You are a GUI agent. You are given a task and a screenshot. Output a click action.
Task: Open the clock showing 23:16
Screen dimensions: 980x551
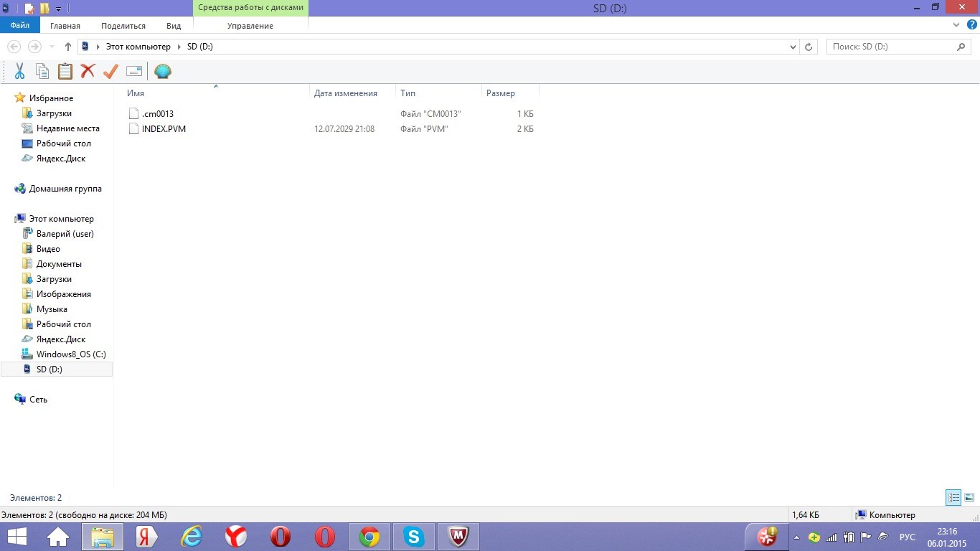click(947, 537)
